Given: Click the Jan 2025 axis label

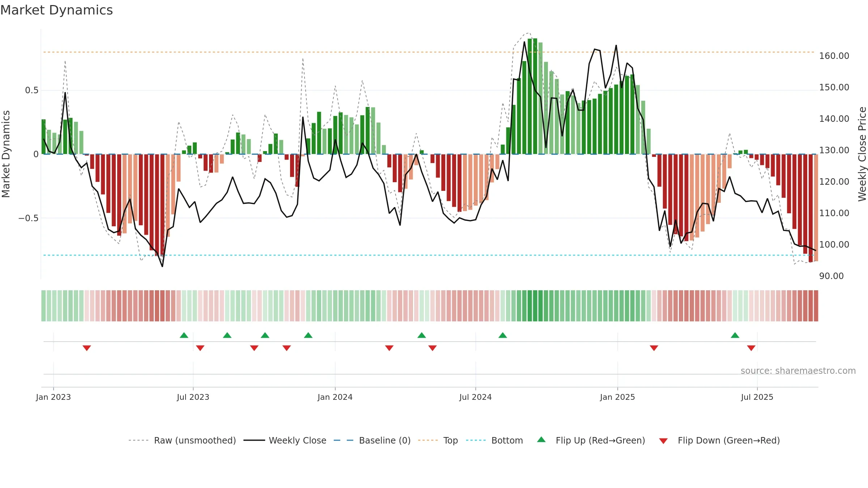Looking at the screenshot, I should 618,397.
